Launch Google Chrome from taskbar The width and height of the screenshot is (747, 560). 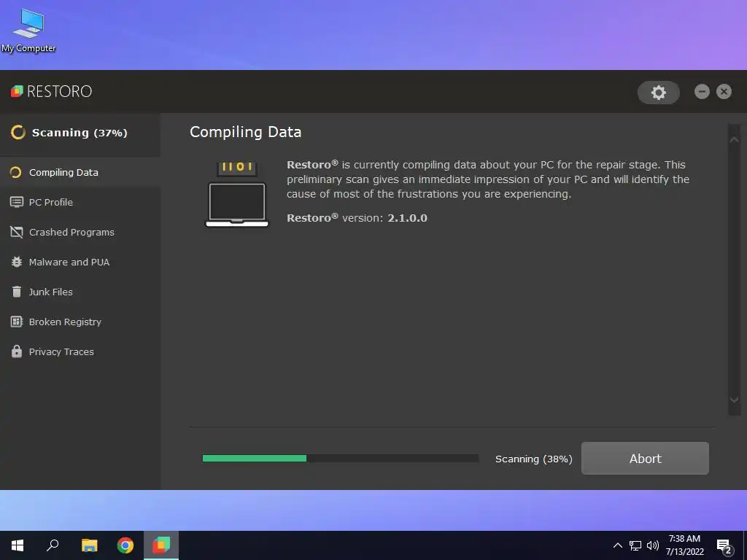125,545
